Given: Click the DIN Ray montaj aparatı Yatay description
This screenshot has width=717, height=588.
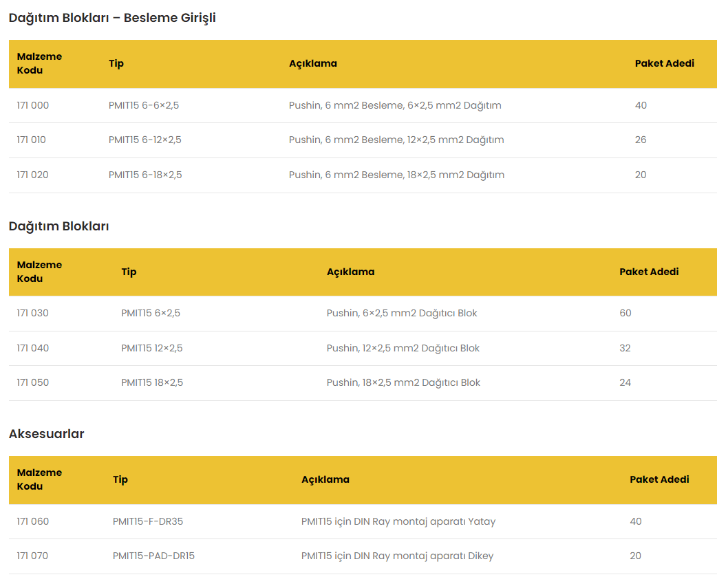Looking at the screenshot, I should coord(398,521).
